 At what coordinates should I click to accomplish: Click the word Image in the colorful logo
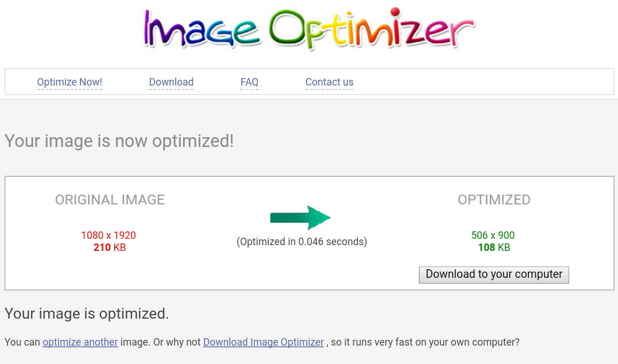pyautogui.click(x=202, y=28)
